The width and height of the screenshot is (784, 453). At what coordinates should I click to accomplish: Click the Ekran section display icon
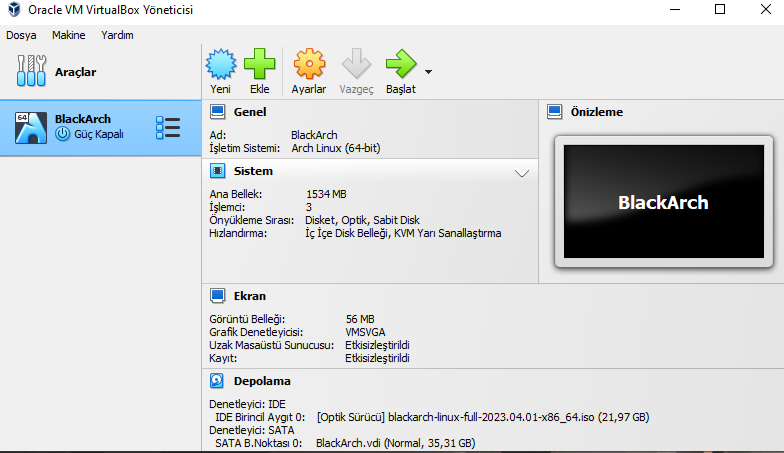point(218,296)
